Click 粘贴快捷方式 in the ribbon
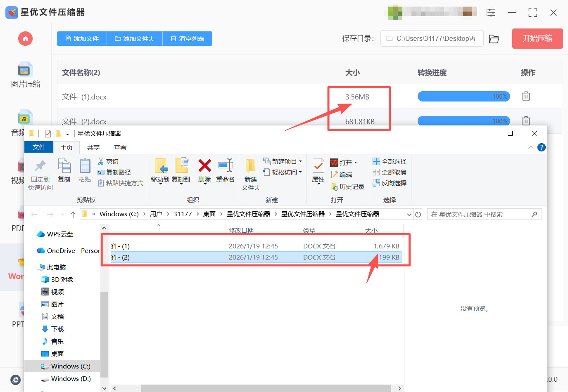Screen dimensions: 568x392 (x=121, y=183)
